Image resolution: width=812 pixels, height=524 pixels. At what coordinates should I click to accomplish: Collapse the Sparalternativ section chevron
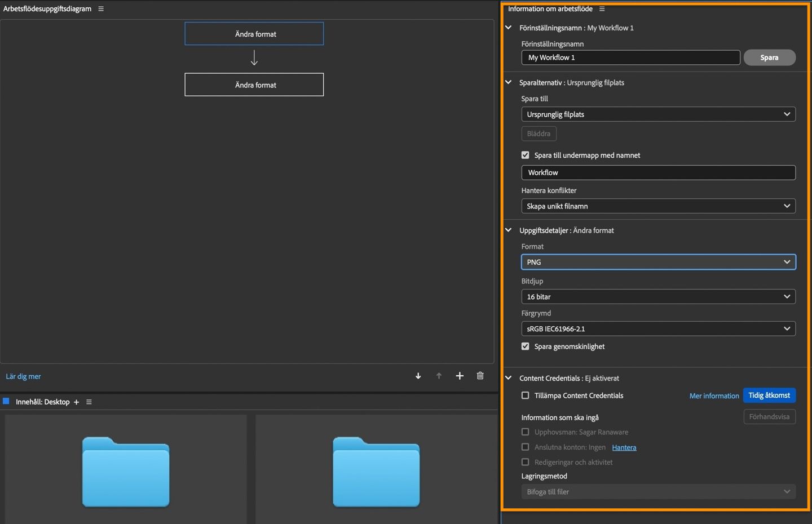click(508, 82)
